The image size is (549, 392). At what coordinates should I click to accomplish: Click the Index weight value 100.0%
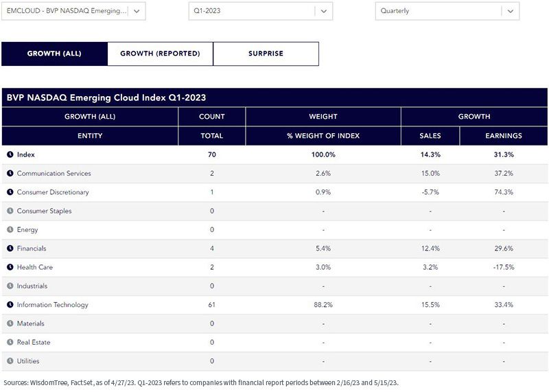tap(323, 154)
